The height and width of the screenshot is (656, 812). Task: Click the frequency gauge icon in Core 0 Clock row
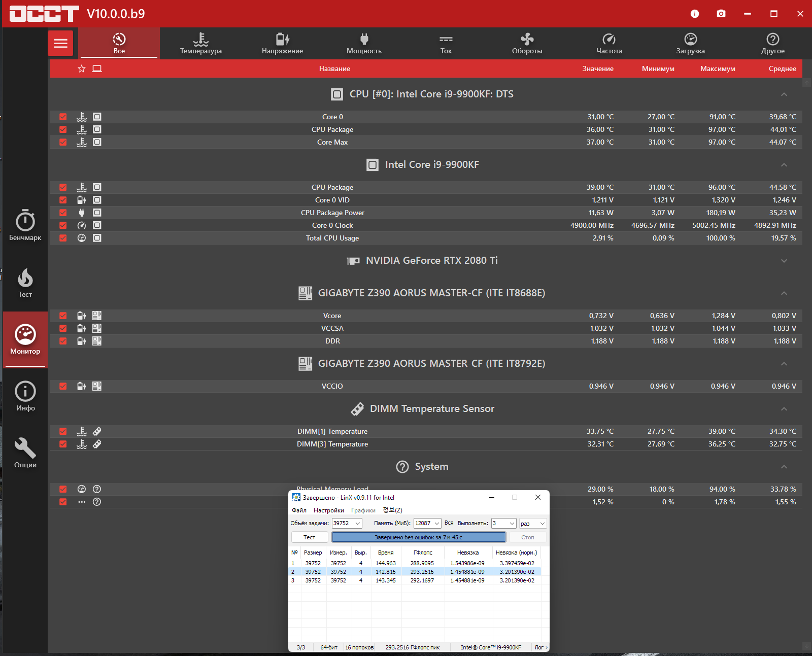point(82,225)
